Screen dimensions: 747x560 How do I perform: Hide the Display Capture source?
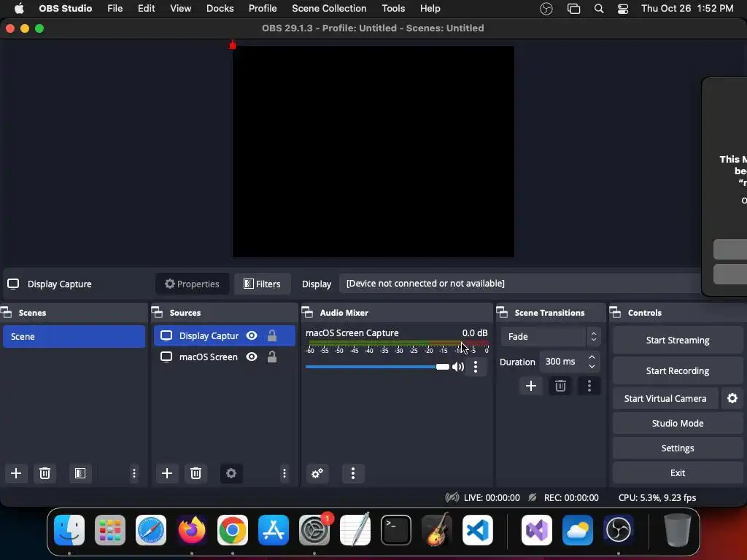pos(252,335)
